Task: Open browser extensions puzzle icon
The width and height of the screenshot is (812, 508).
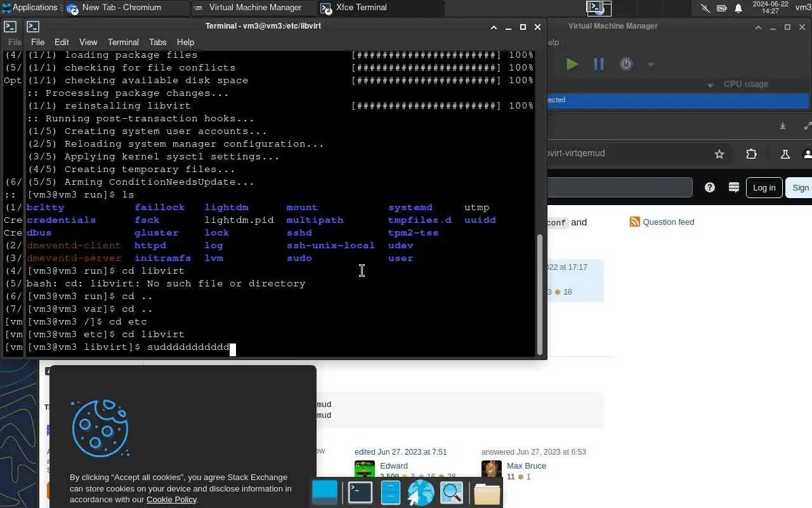Action: 752,154
